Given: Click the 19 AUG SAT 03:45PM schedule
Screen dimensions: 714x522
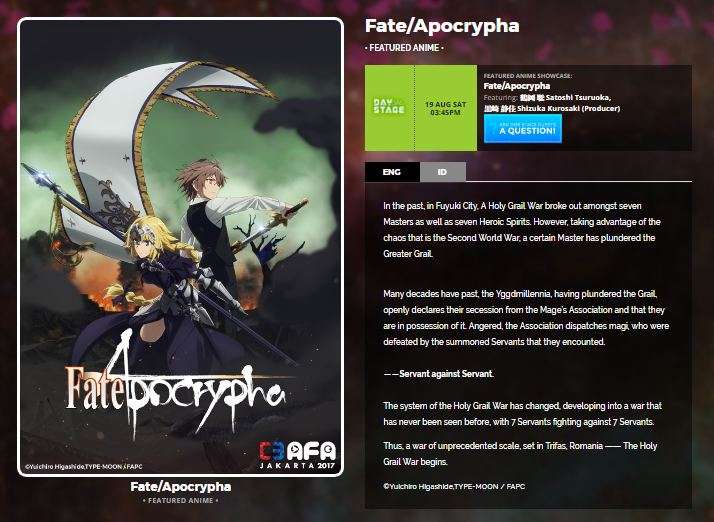Looking at the screenshot, I should 445,108.
